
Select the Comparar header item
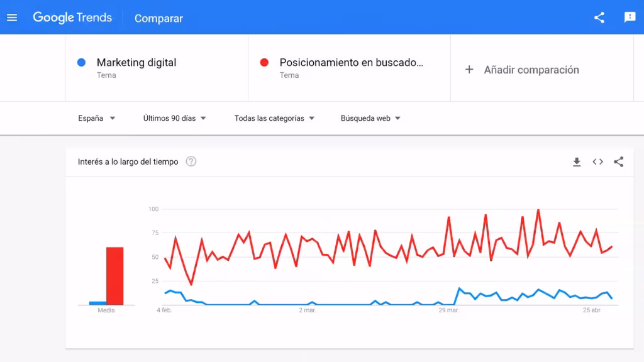pos(158,18)
